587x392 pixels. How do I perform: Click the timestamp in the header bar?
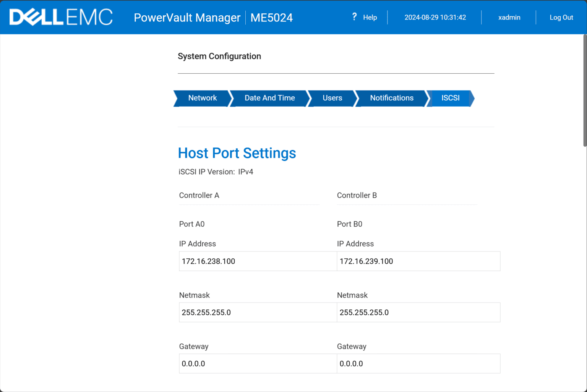pyautogui.click(x=435, y=17)
